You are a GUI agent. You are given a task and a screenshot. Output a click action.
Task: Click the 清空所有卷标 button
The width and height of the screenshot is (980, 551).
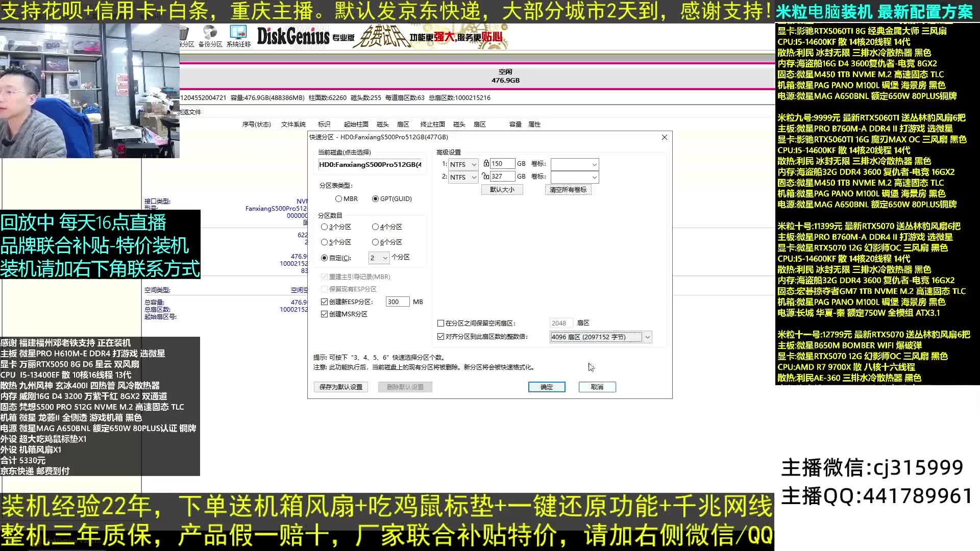point(568,189)
